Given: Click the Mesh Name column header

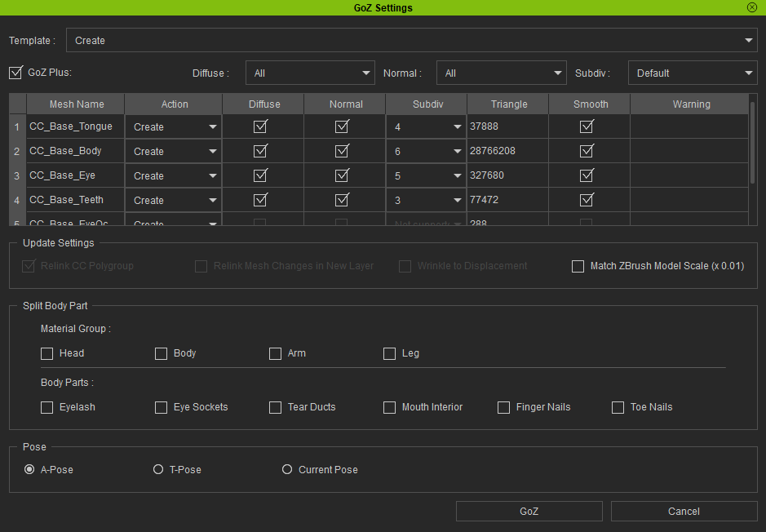Looking at the screenshot, I should pos(76,104).
